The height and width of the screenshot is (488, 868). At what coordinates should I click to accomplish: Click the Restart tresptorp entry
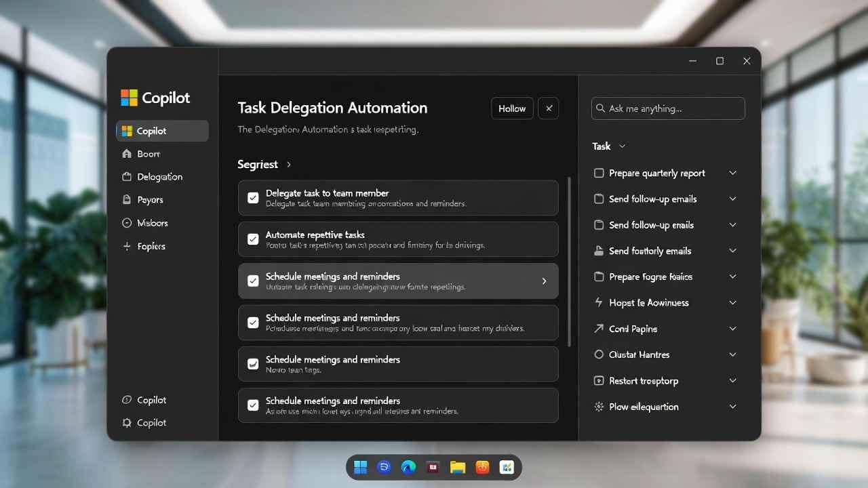[x=643, y=381]
